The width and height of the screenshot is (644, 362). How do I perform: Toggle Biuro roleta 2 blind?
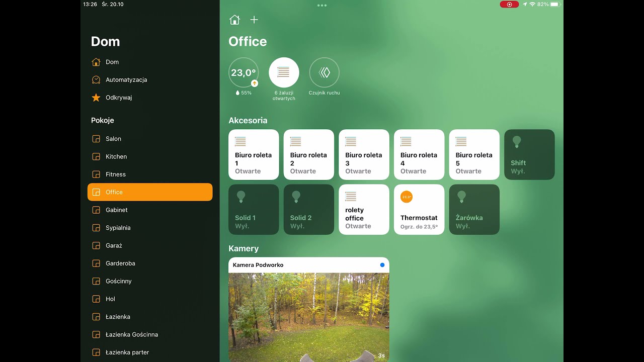pyautogui.click(x=309, y=155)
